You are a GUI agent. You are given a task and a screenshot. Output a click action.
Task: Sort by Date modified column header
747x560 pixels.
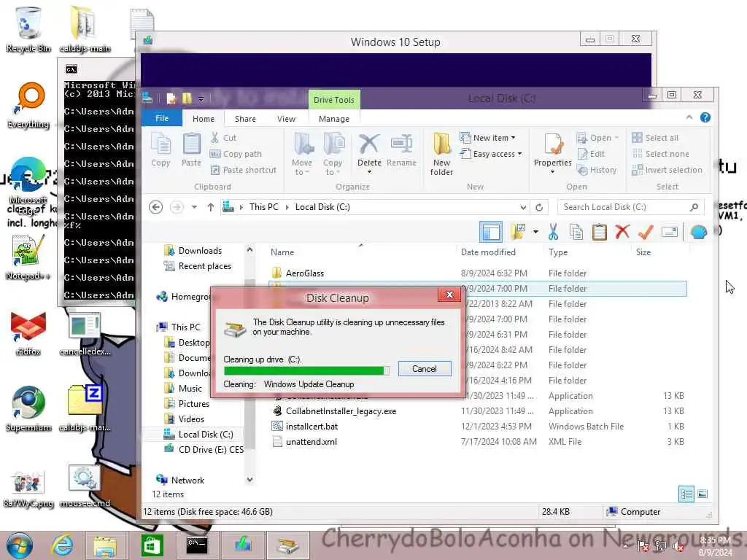[488, 252]
